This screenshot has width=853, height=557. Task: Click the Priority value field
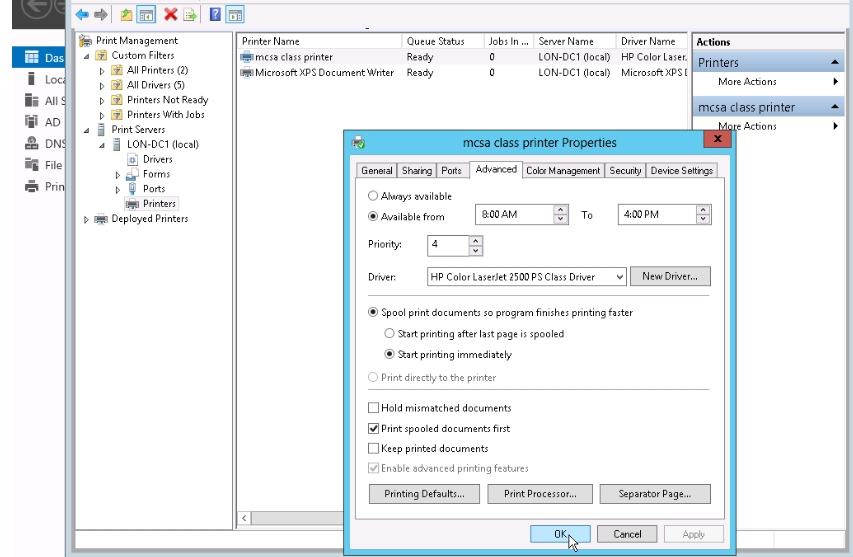pyautogui.click(x=447, y=245)
